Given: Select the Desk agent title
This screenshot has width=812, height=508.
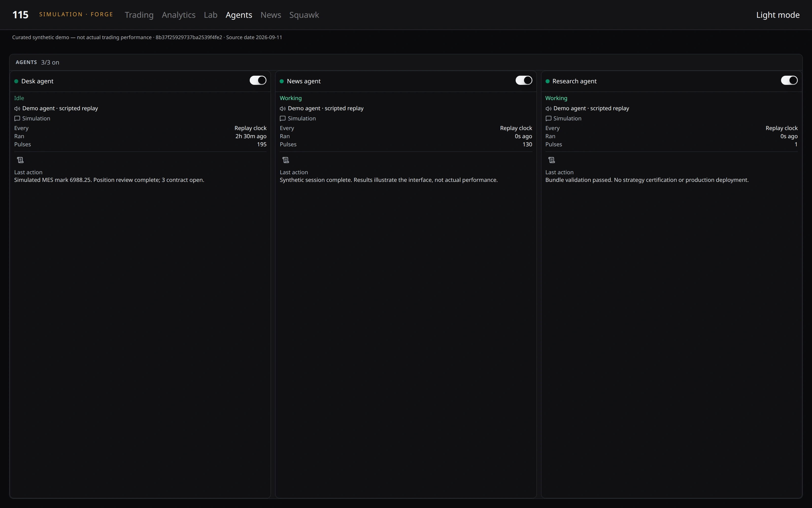Looking at the screenshot, I should pos(37,81).
